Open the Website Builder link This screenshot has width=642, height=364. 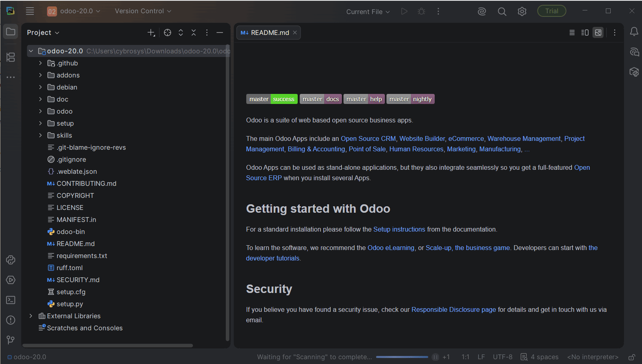point(422,138)
